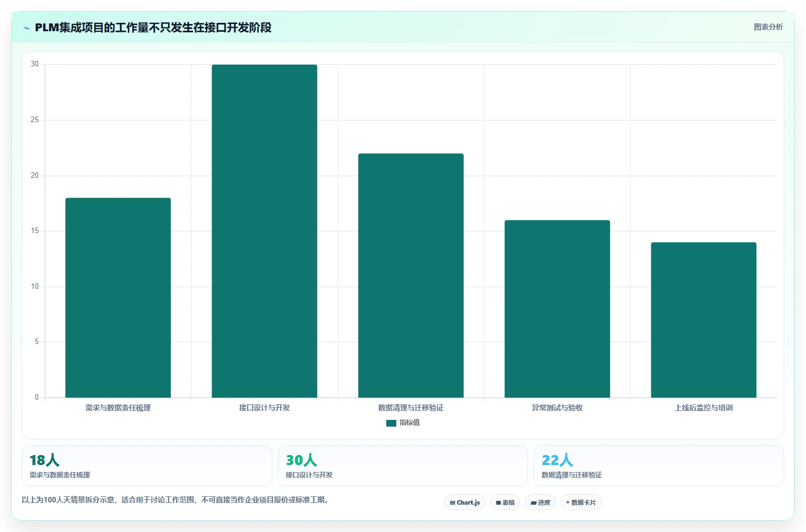Viewport: 806px width, 532px height.
Task: Click the 数据清理与迁移验证 bar in the chart
Action: click(411, 275)
